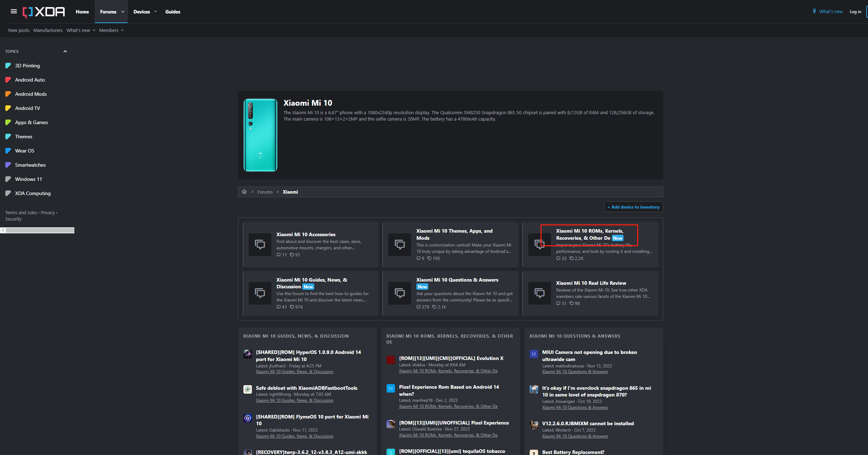Click the Smartwatches topic label
The height and width of the screenshot is (455, 868).
(30, 165)
